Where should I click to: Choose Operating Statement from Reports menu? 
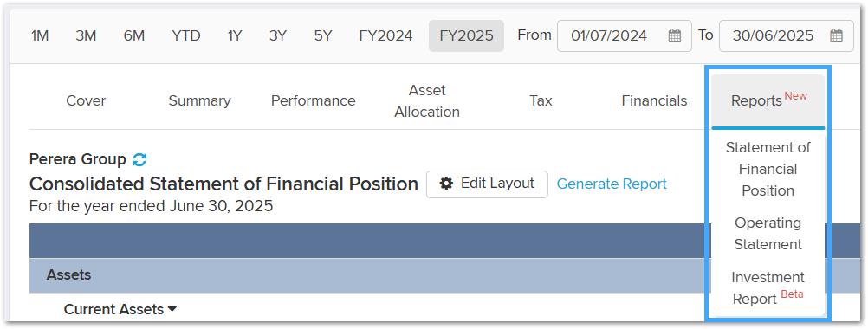[768, 234]
